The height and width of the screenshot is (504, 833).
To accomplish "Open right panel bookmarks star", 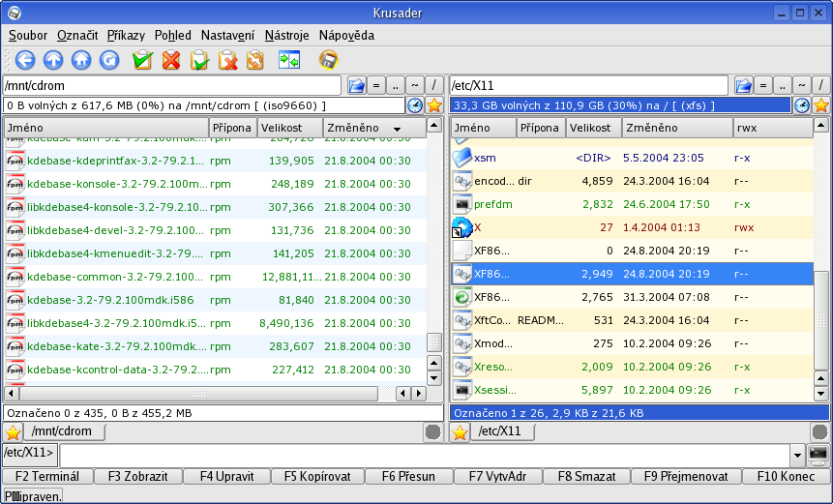I will 821,105.
